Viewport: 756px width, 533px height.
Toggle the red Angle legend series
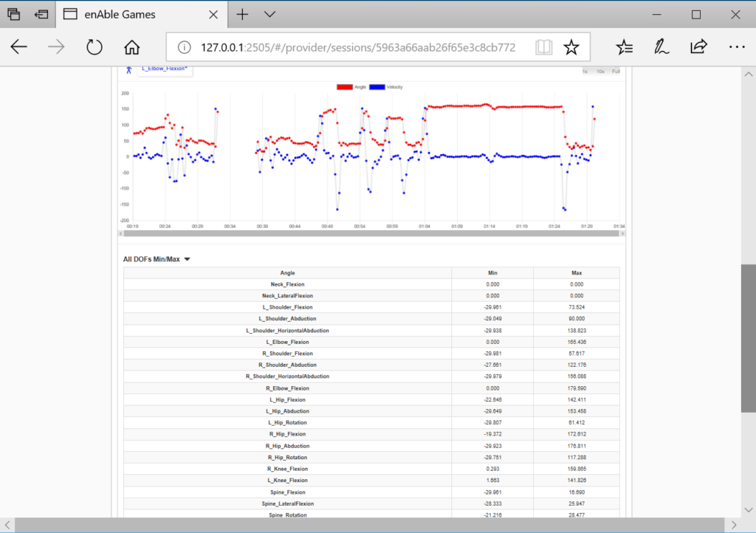(351, 87)
